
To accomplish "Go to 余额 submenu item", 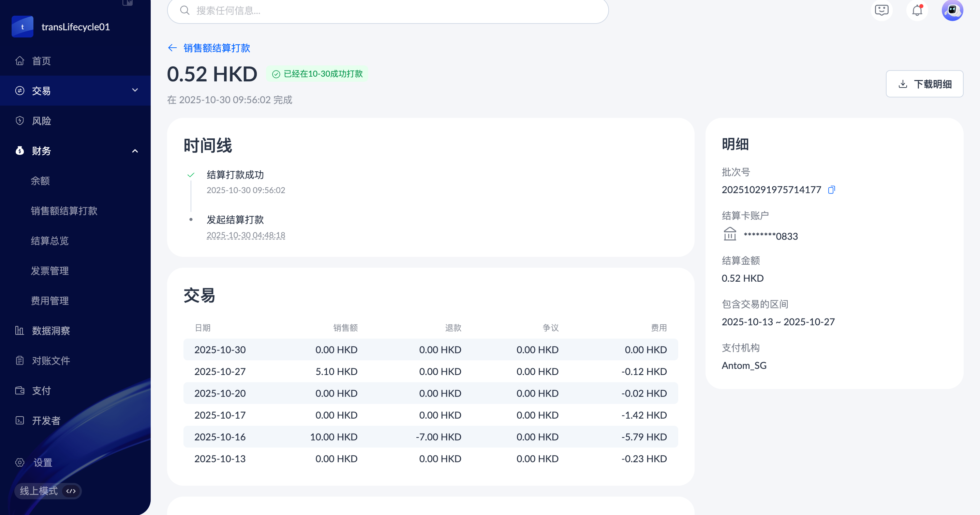I will click(x=40, y=181).
